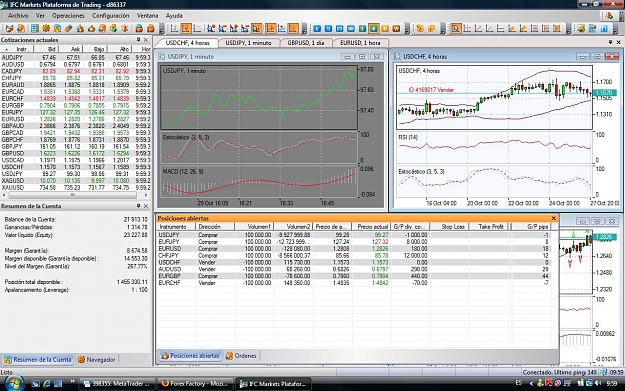Select the line chart type icon
The image size is (625, 391).
pos(197,29)
